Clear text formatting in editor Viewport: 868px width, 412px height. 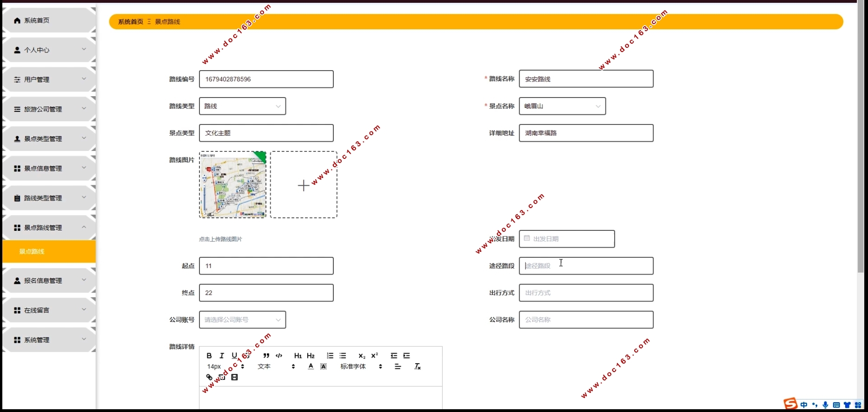pos(417,366)
